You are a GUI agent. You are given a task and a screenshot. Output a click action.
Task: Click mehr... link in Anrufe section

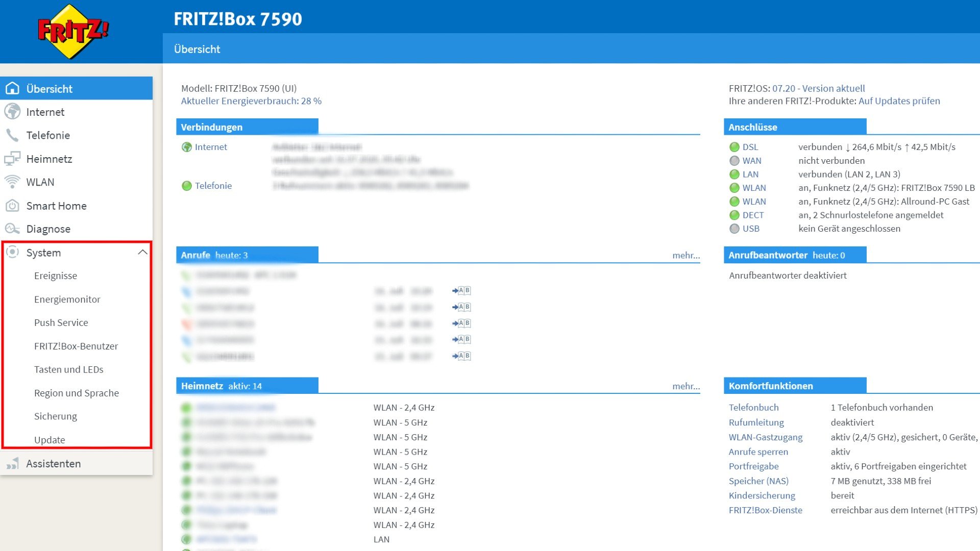686,255
